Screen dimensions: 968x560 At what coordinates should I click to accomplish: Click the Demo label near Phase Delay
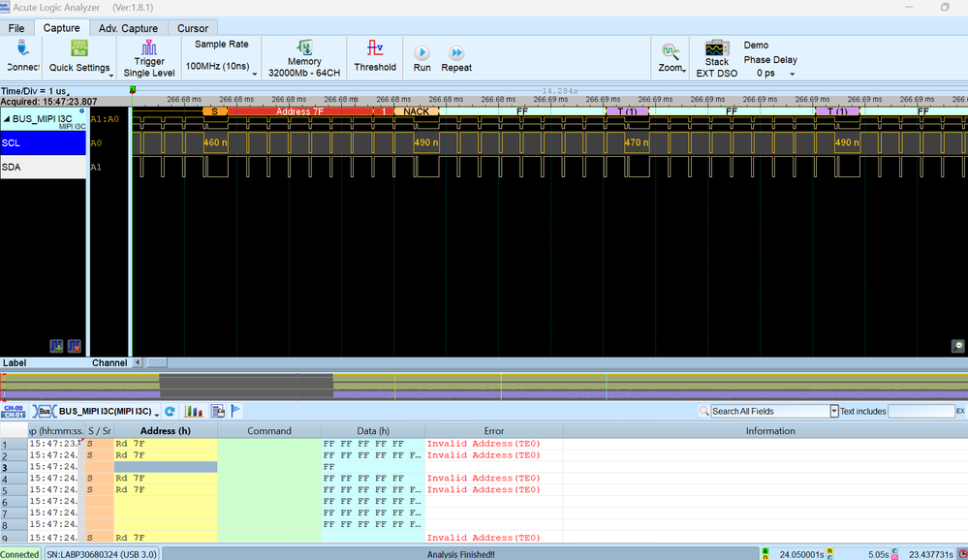[756, 46]
